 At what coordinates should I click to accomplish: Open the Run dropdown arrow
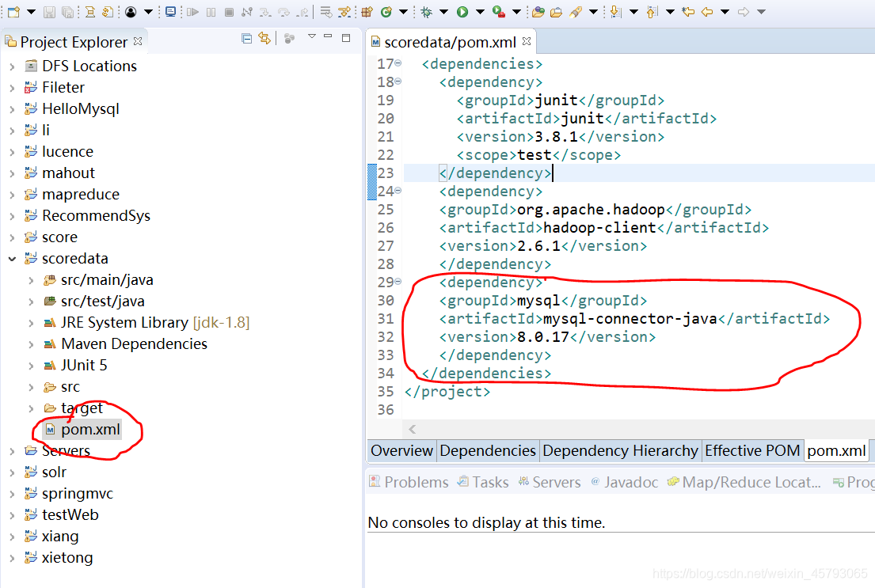click(480, 12)
